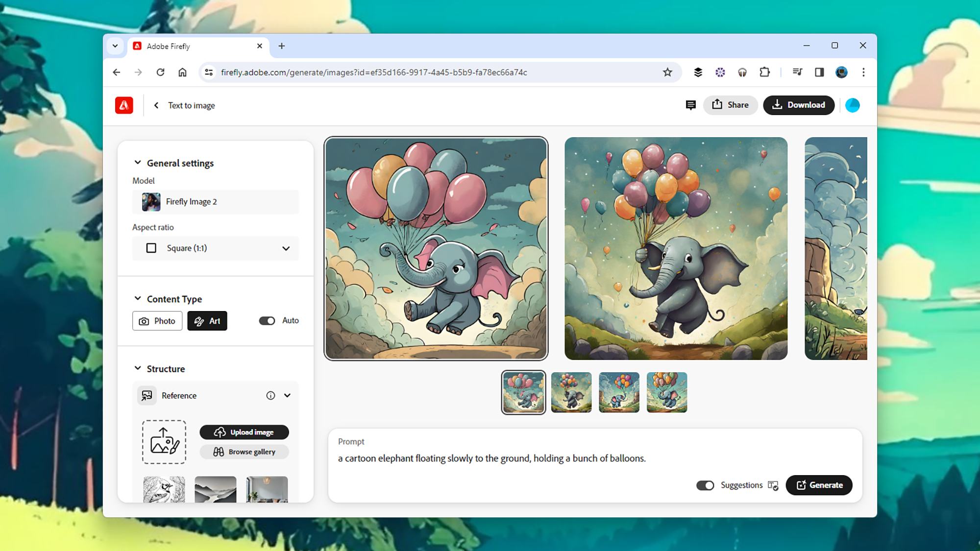
Task: Select the Adobe Firefly browser tab
Action: [x=191, y=46]
